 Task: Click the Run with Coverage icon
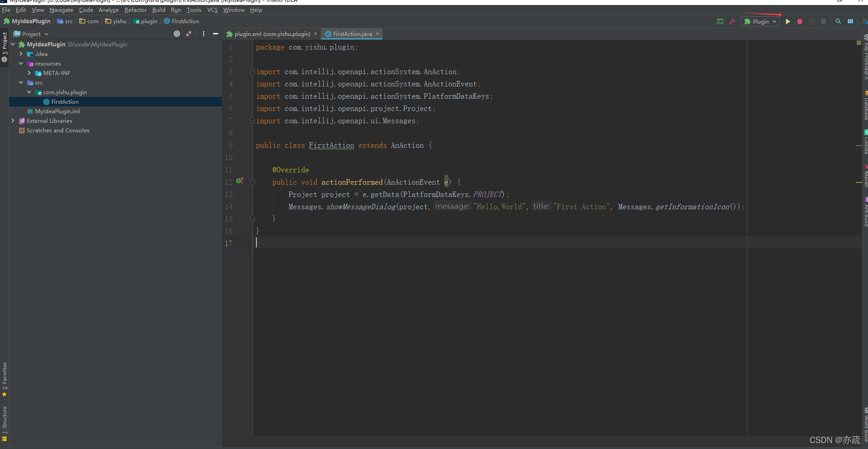click(x=812, y=21)
